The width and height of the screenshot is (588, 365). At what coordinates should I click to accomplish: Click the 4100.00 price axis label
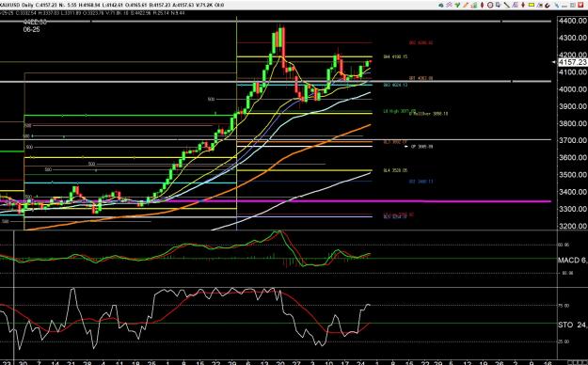click(x=573, y=72)
